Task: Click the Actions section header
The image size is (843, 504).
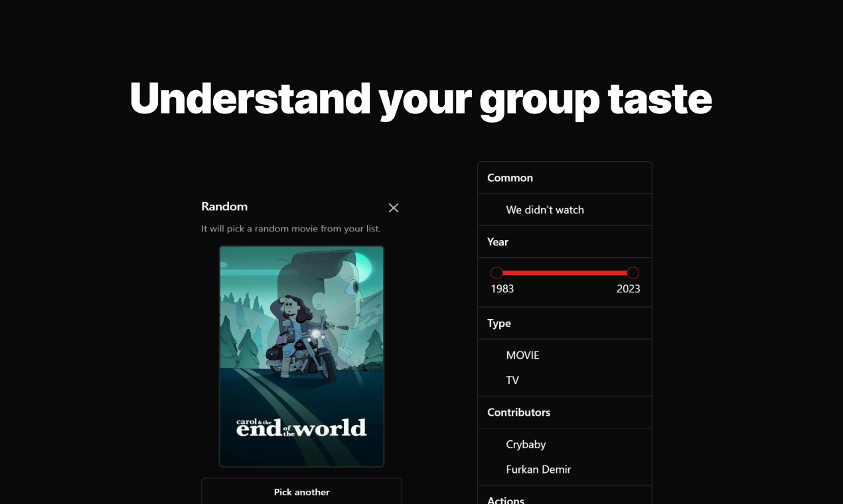Action: (x=506, y=500)
